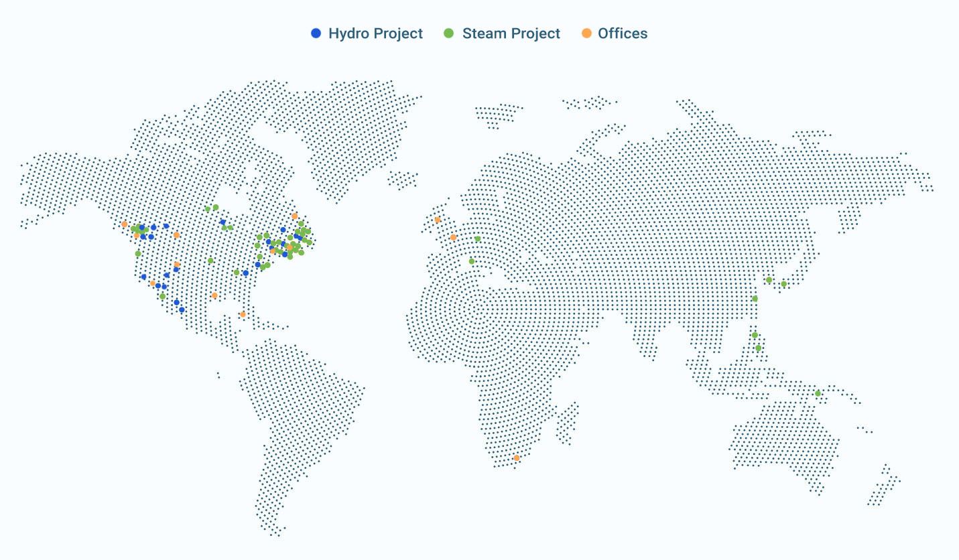This screenshot has width=959, height=560.
Task: Select the southern green marker in the Philippines
Action: 759,348
